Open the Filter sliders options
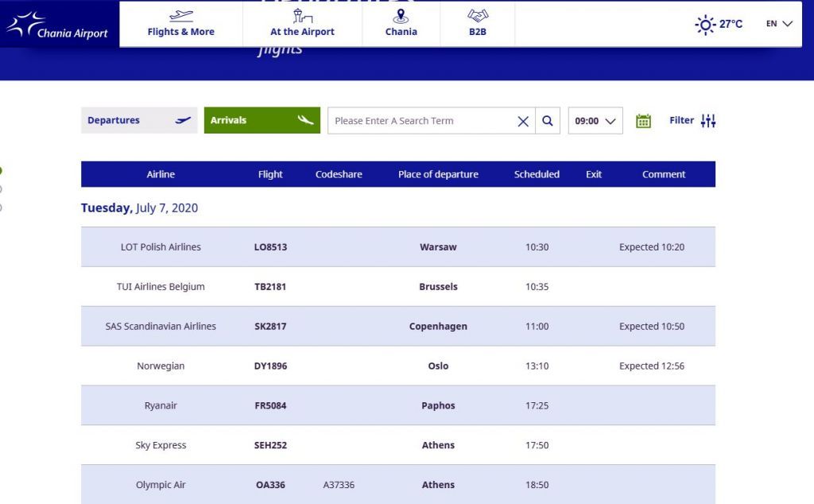The height and width of the screenshot is (504, 814). (692, 121)
